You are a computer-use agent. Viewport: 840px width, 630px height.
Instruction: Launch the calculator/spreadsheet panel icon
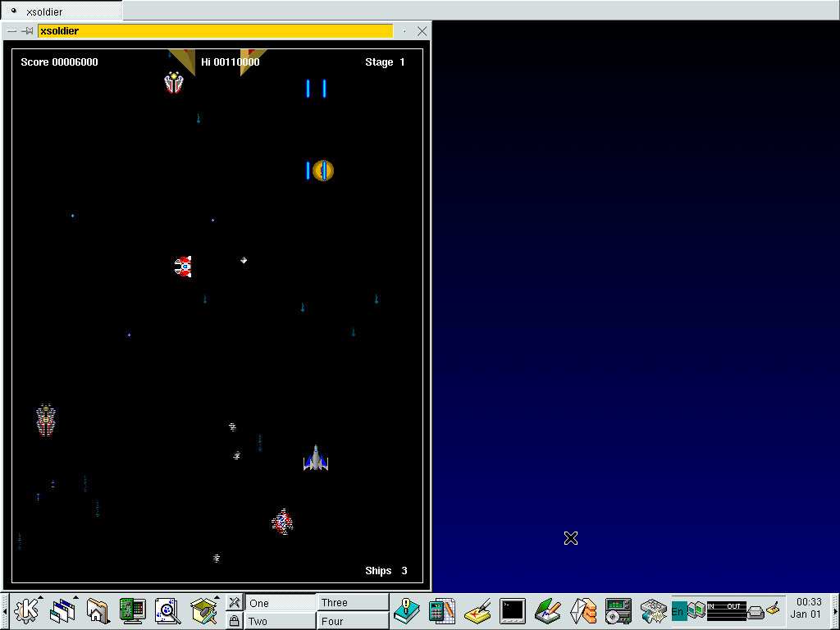tap(442, 611)
